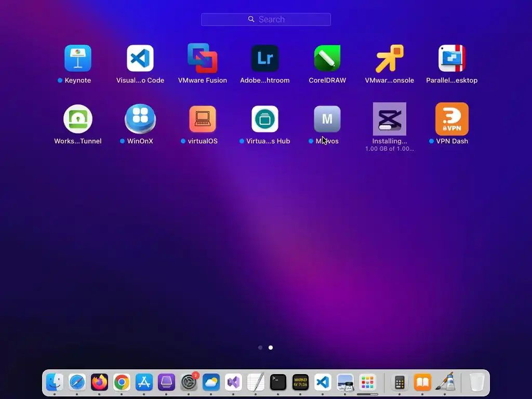Launch Visual Studio Code from Launchpad grid
Screen dimensions: 532x399
tap(140, 58)
